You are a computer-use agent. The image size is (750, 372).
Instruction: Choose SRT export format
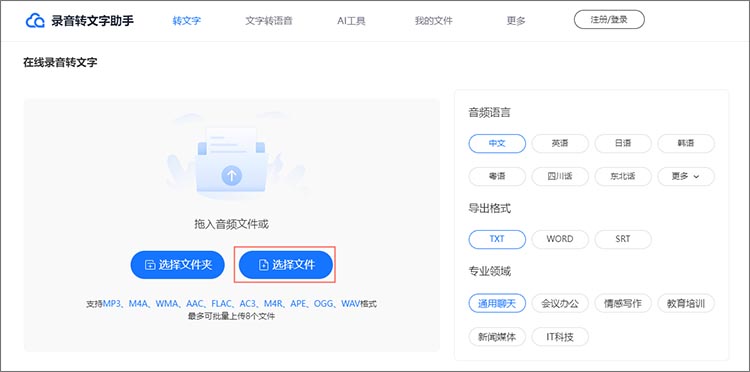(623, 239)
